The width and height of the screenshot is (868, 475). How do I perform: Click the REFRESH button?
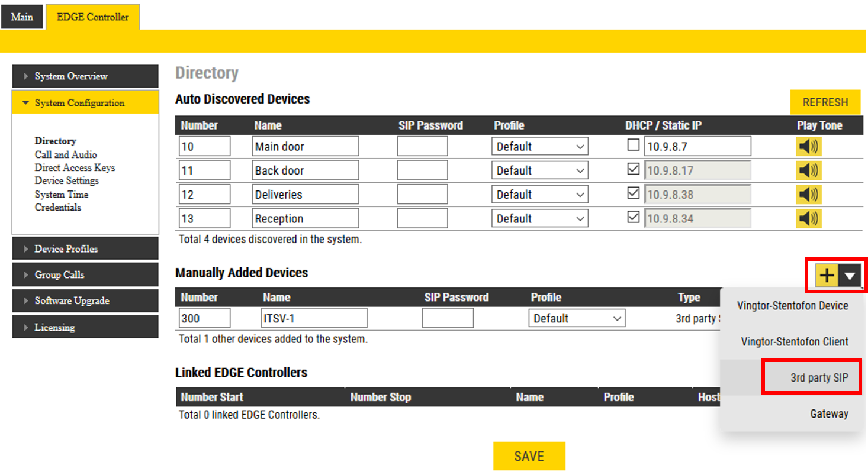(x=825, y=102)
